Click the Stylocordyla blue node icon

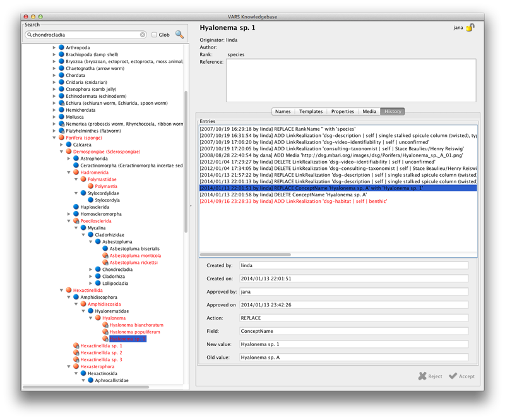pyautogui.click(x=90, y=200)
